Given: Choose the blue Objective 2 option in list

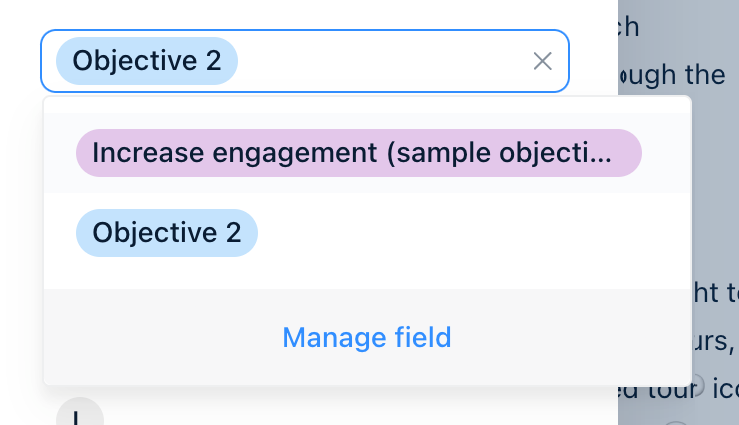Looking at the screenshot, I should coord(167,233).
